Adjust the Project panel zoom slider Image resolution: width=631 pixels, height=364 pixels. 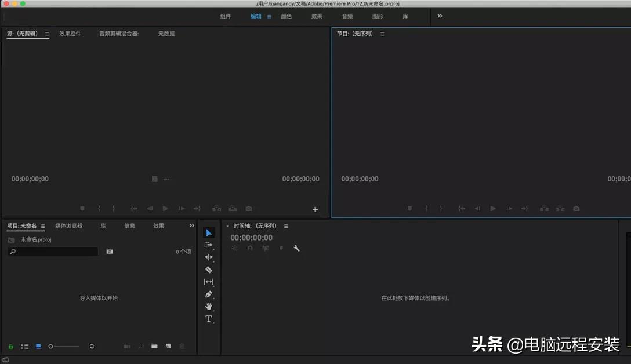coord(64,346)
